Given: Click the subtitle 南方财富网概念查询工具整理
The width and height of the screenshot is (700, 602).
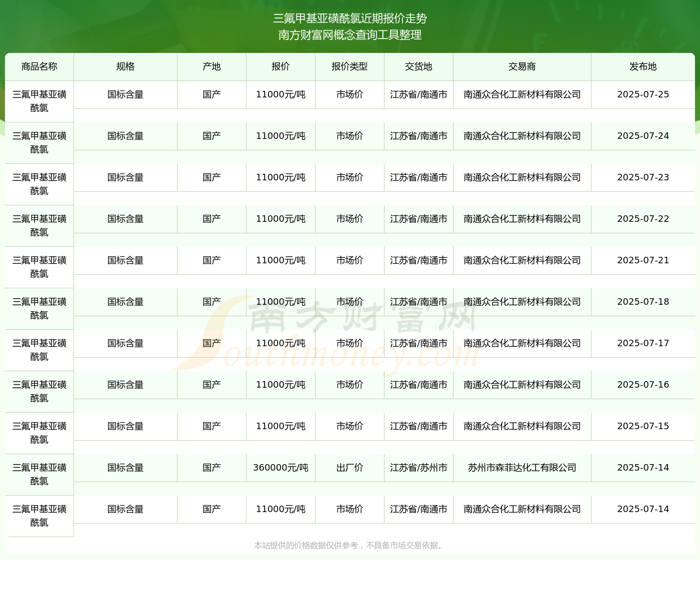Looking at the screenshot, I should 350,35.
